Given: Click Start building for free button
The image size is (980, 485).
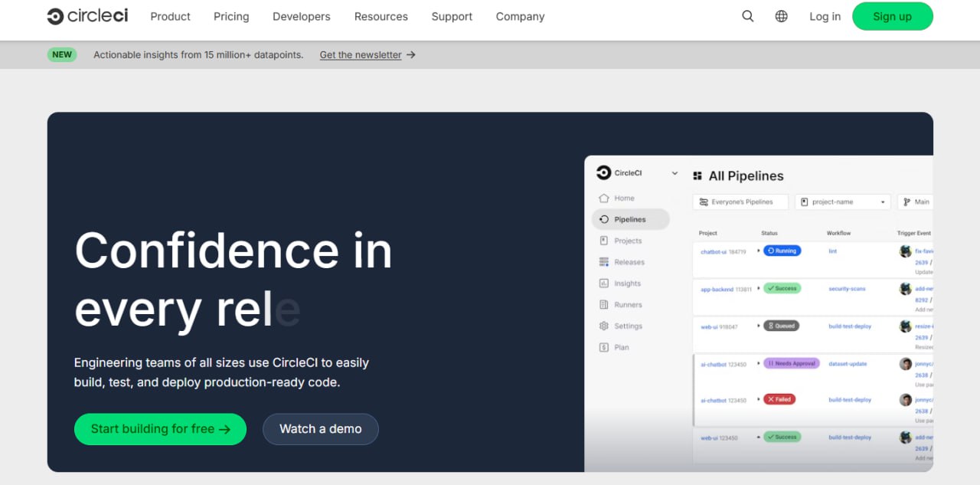Looking at the screenshot, I should click(x=160, y=429).
